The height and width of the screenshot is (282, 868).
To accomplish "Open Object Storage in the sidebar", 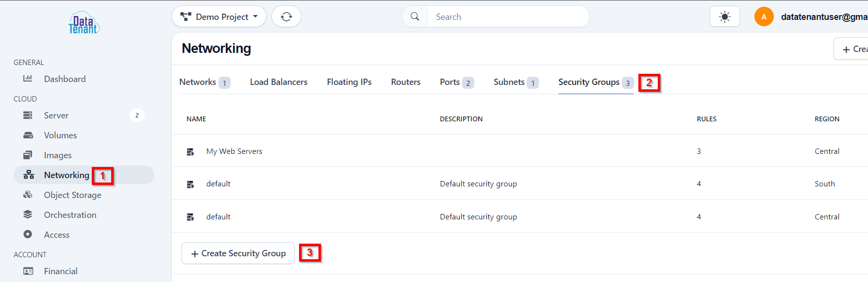I will click(72, 195).
